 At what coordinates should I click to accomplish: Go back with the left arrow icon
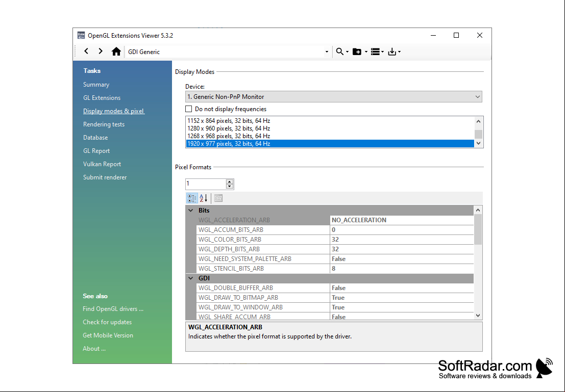[x=86, y=51]
